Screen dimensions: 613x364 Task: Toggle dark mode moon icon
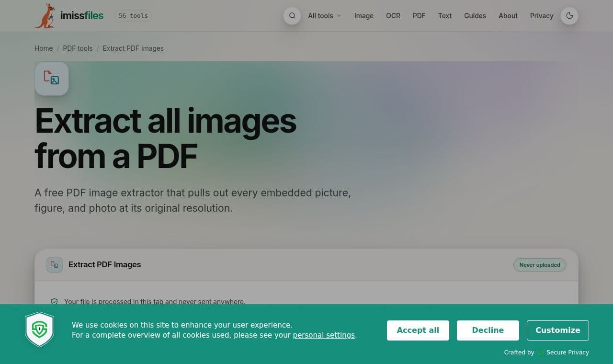[569, 16]
